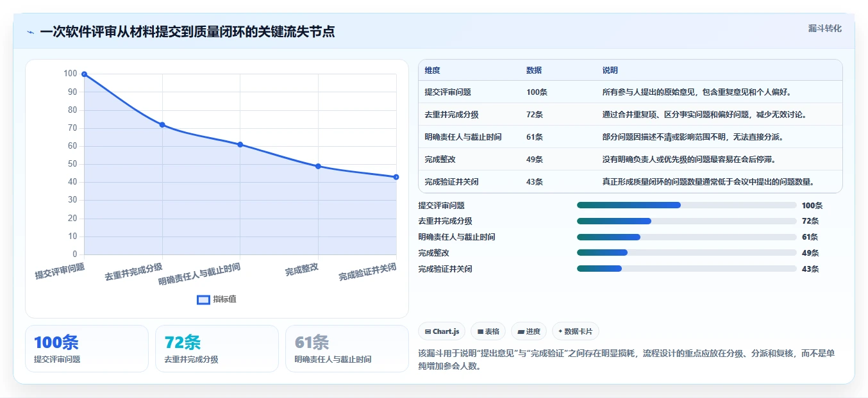Click the 43条 value beside the progress bar
The height and width of the screenshot is (398, 868).
click(x=810, y=269)
